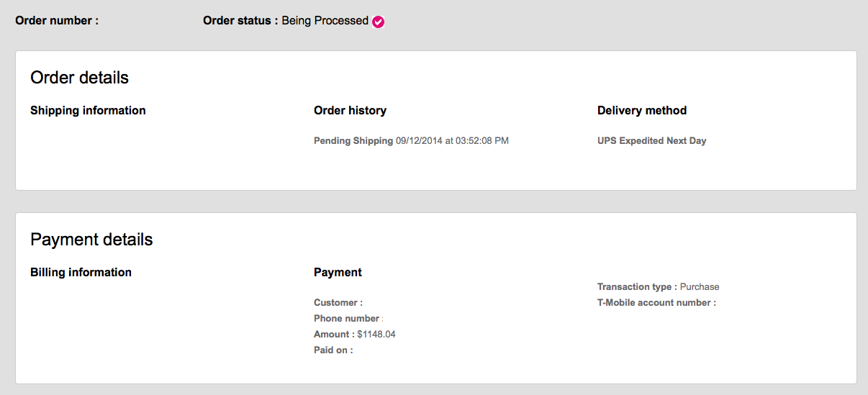The width and height of the screenshot is (868, 395).
Task: Select the Being Processed status text
Action: pyautogui.click(x=325, y=21)
